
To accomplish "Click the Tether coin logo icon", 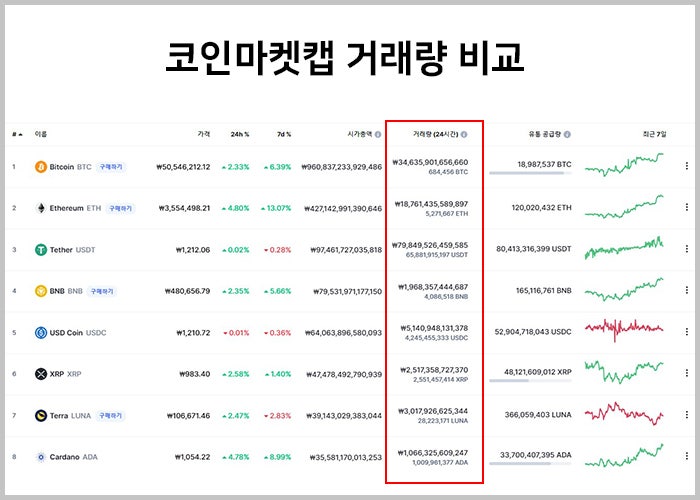I will [x=41, y=250].
